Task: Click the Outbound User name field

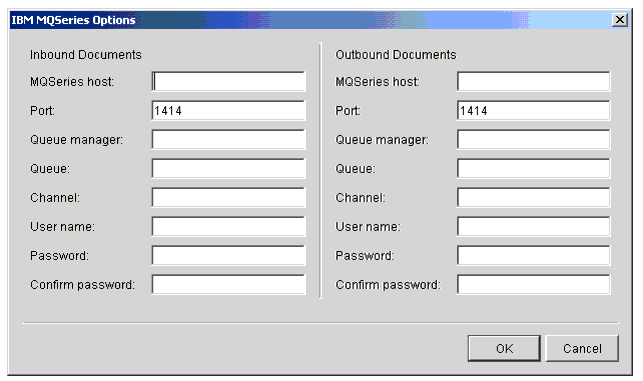Action: [534, 226]
